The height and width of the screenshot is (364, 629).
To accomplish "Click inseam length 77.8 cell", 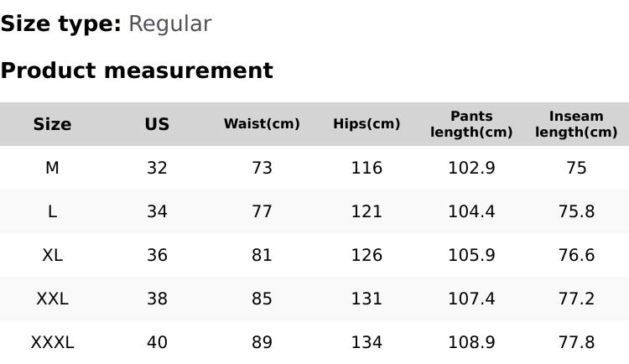I will tap(576, 342).
